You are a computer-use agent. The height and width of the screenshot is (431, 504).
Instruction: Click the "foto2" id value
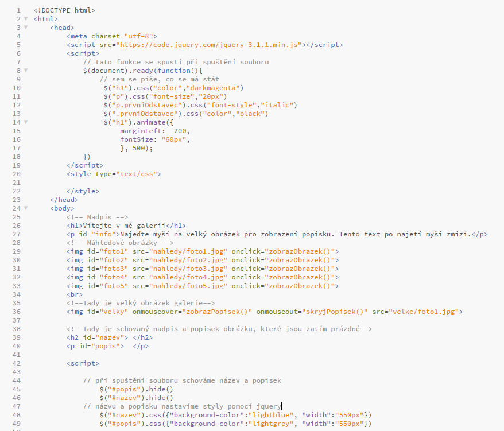[x=114, y=260]
